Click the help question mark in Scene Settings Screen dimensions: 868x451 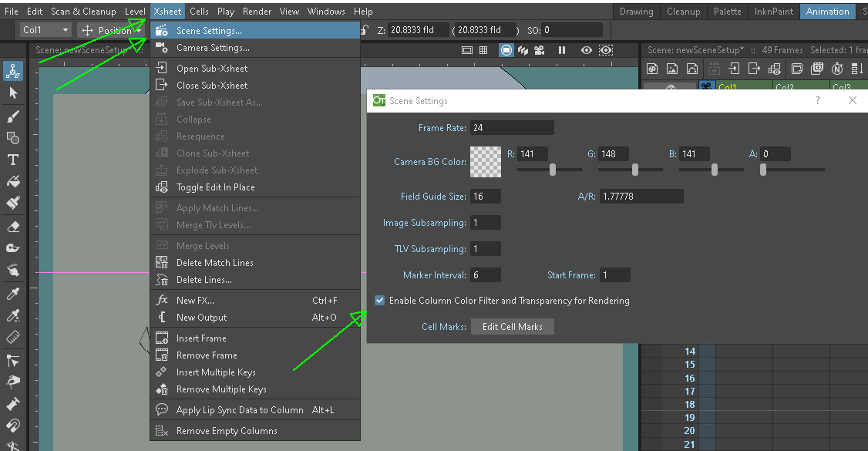817,101
